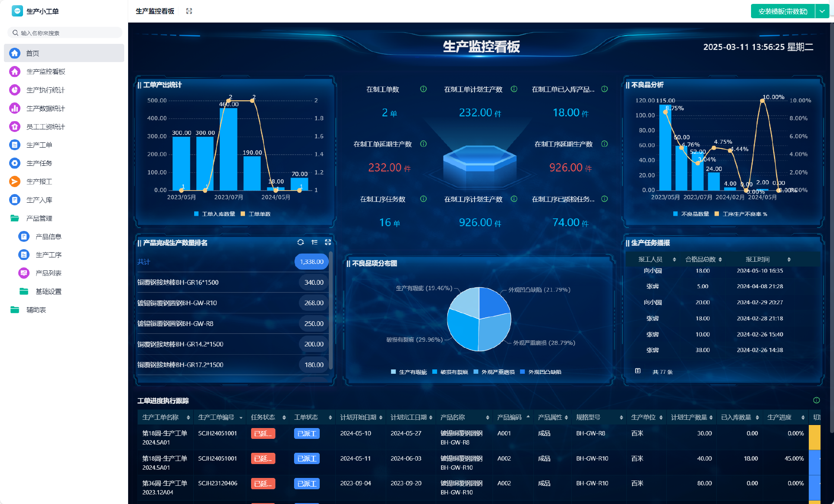The image size is (834, 504).
Task: Click the sort icon in 产品完成生产数量排名 panel
Action: (314, 242)
